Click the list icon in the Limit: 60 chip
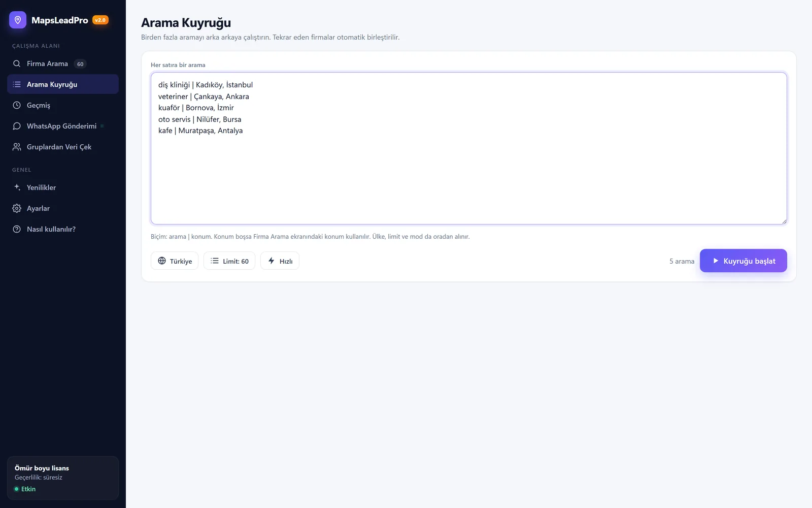 [215, 261]
